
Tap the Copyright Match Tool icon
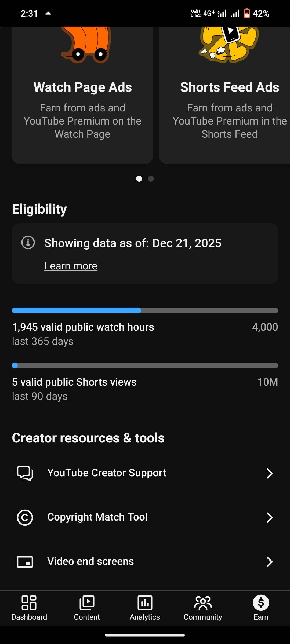pyautogui.click(x=25, y=517)
